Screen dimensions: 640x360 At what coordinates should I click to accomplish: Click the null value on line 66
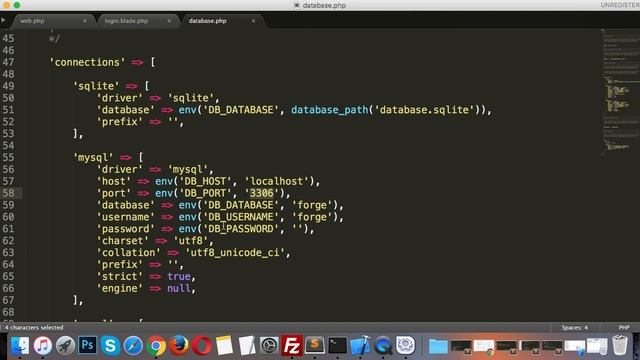(179, 289)
